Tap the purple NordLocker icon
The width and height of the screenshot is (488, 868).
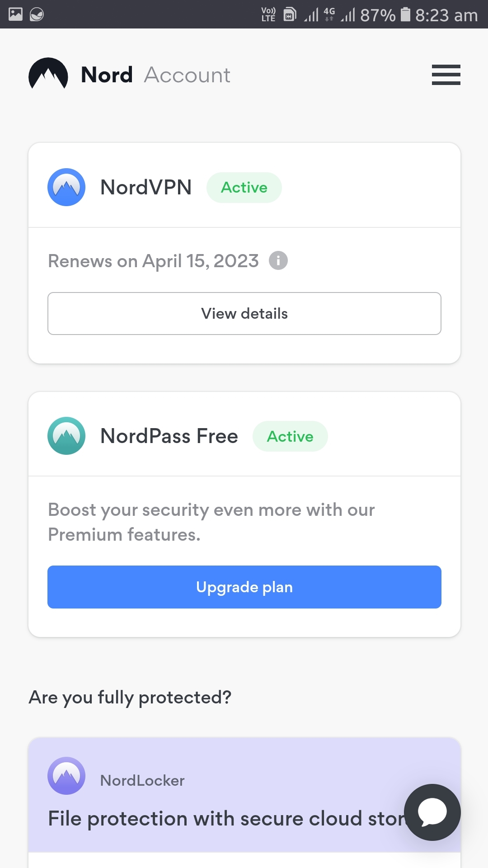tap(66, 776)
